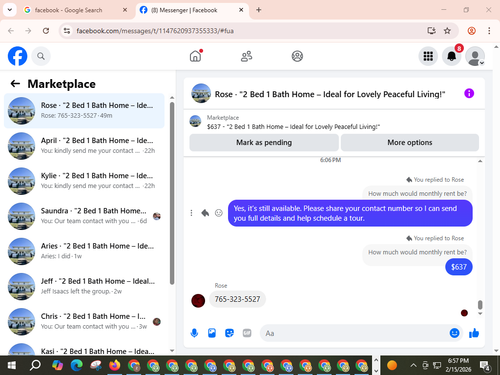Close the Google Search tab
The width and height of the screenshot is (500, 375).
point(125,10)
